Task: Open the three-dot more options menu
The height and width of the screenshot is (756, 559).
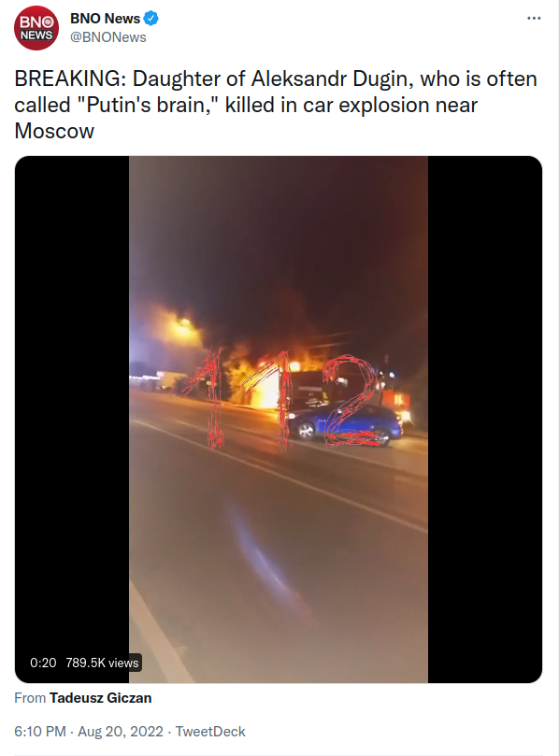Action: 534,19
